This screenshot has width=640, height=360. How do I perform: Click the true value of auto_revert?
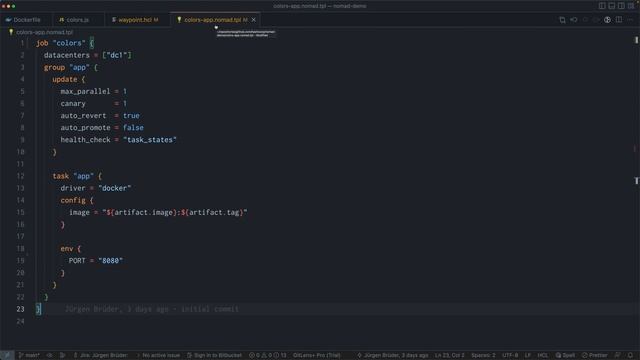point(131,116)
